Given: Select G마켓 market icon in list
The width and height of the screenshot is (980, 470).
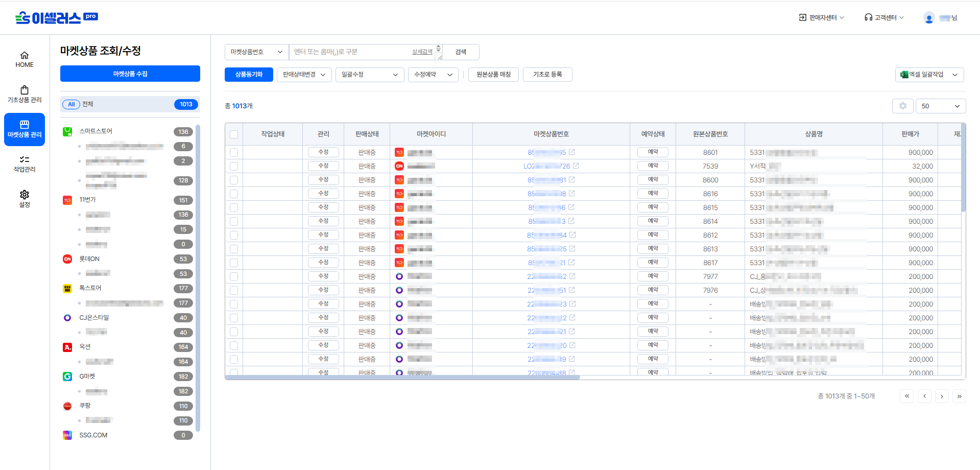Looking at the screenshot, I should click(x=67, y=377).
